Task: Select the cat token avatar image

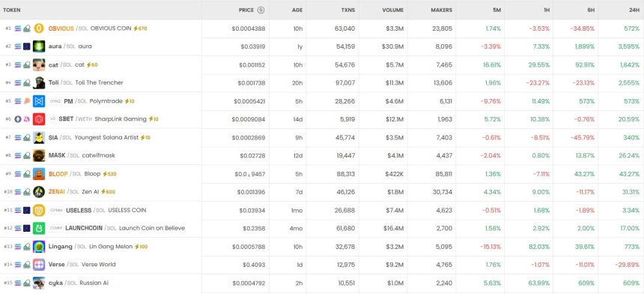Action: pos(39,64)
